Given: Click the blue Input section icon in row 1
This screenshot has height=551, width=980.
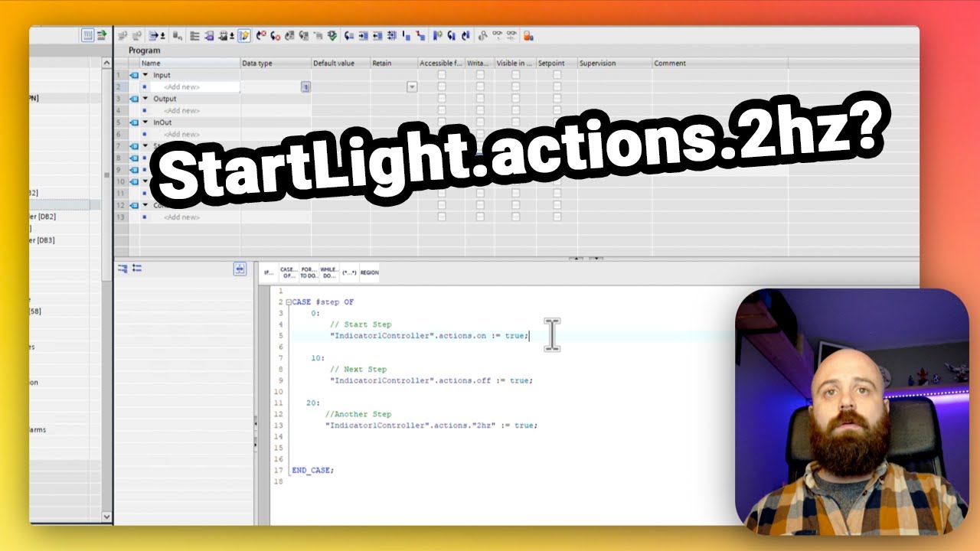Looking at the screenshot, I should pyautogui.click(x=134, y=75).
